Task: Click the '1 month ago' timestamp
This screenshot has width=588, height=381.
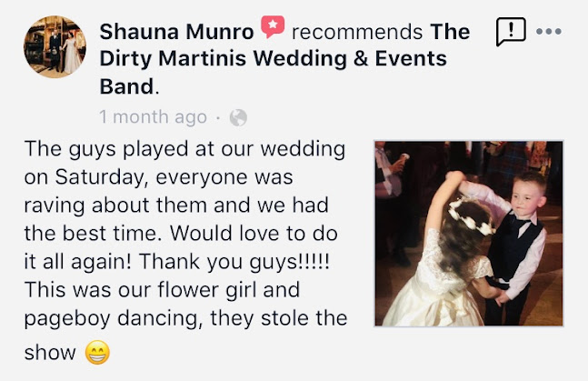Action: 153,116
